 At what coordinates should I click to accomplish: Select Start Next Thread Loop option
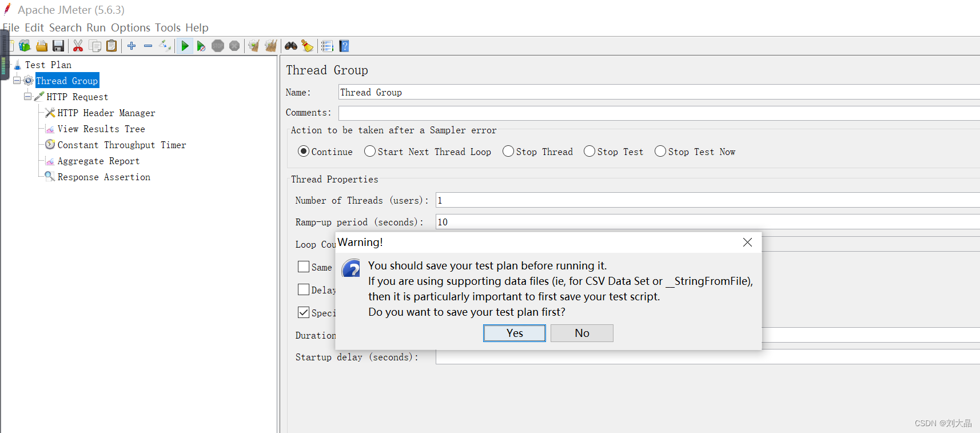click(370, 151)
